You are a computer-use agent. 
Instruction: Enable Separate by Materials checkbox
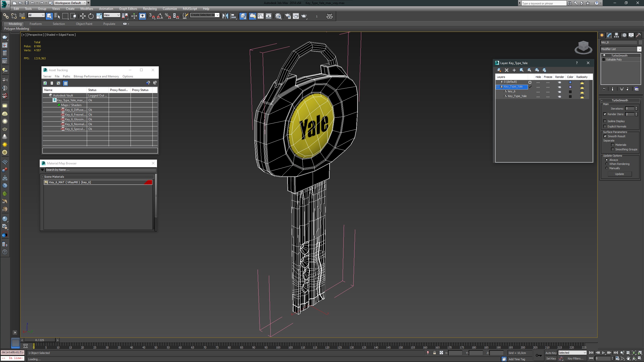[613, 145]
